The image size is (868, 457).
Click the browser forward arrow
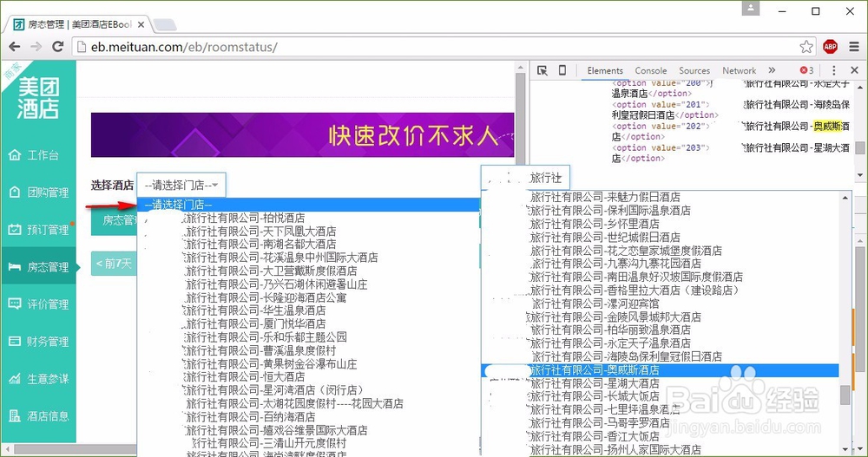pyautogui.click(x=36, y=47)
